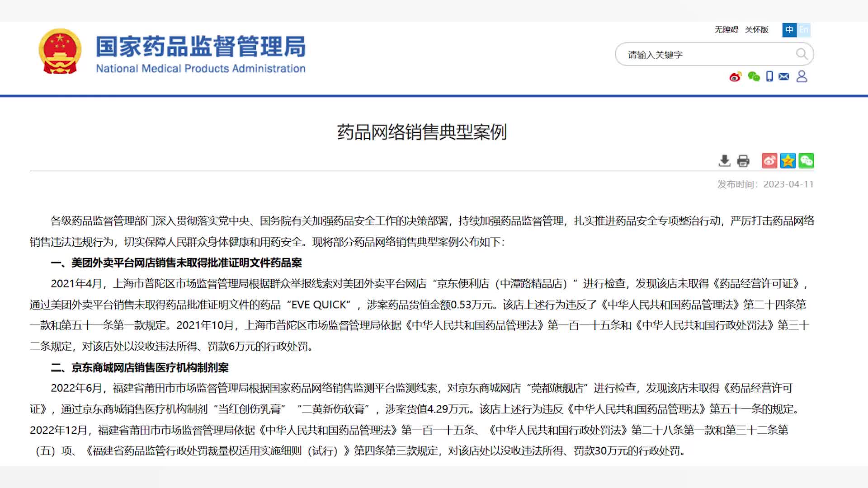Viewport: 868px width, 488px height.
Task: Click the text 罚款30万元的行政处罚
Action: 627,451
